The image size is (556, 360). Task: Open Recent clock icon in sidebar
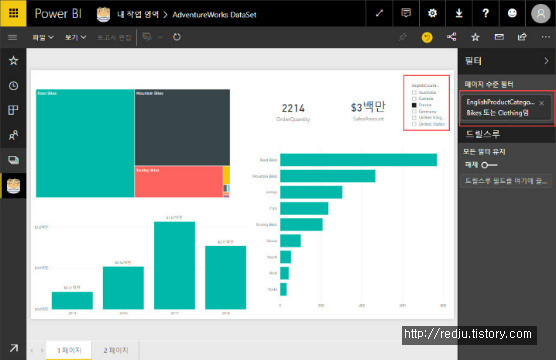tap(13, 85)
